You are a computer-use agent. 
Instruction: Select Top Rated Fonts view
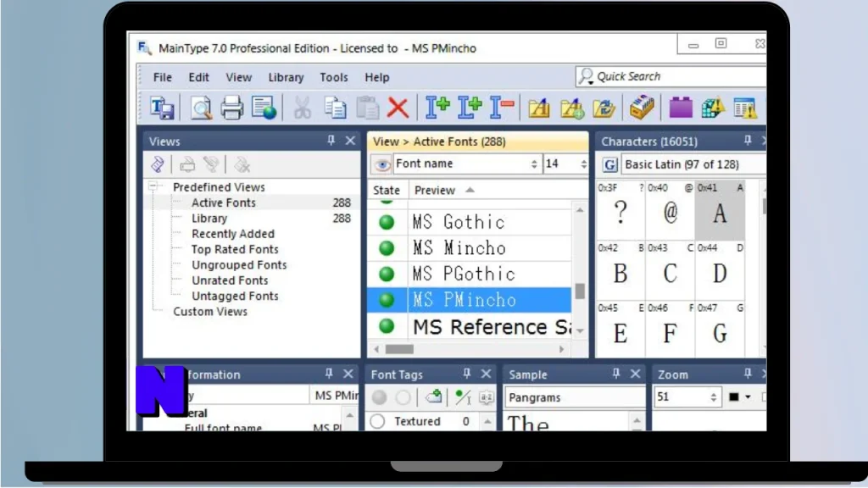pos(235,250)
